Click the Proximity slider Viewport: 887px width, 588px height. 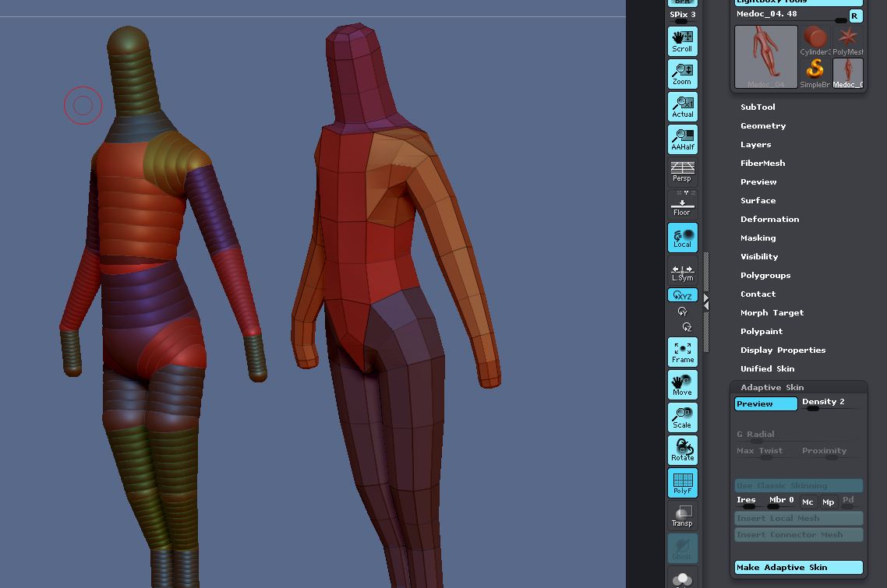point(832,452)
